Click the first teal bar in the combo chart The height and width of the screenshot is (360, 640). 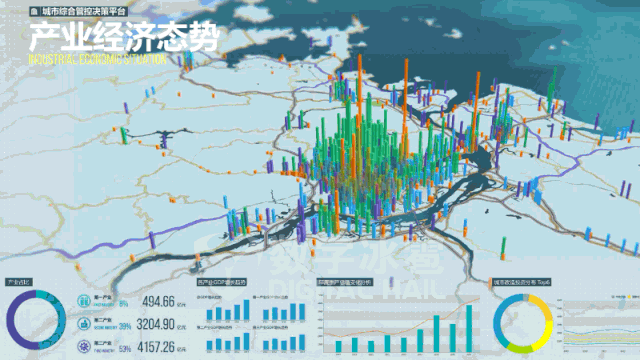coord(338,347)
